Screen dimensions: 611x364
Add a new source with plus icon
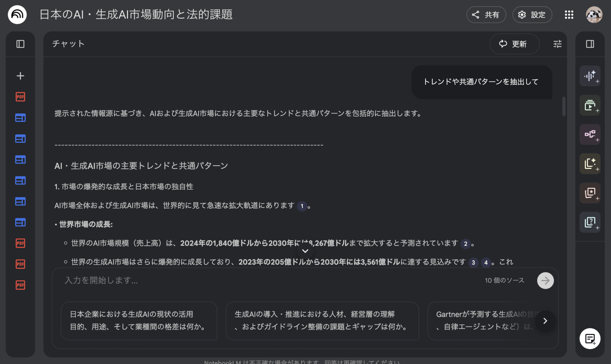[20, 76]
